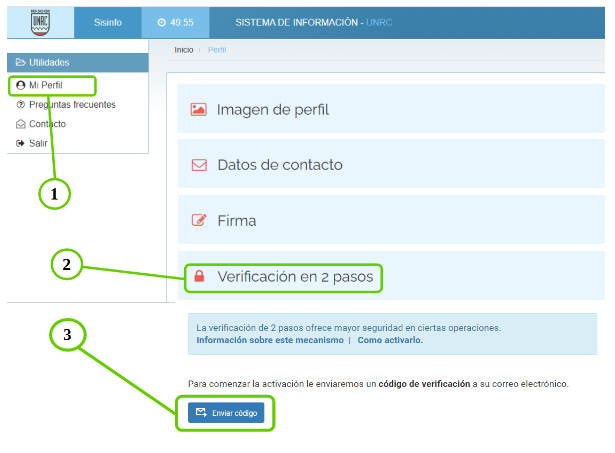Click the picture icon for Imagen de perfil
The height and width of the screenshot is (453, 615).
point(198,109)
